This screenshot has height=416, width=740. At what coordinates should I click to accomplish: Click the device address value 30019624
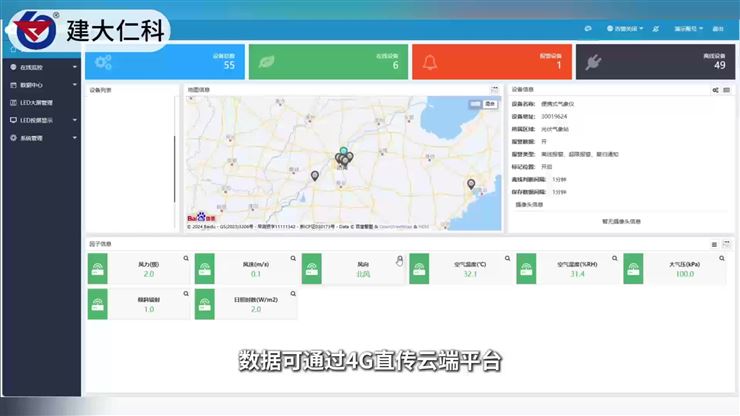coord(554,117)
